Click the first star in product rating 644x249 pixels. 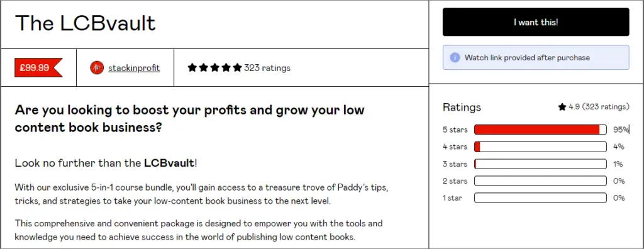point(192,68)
